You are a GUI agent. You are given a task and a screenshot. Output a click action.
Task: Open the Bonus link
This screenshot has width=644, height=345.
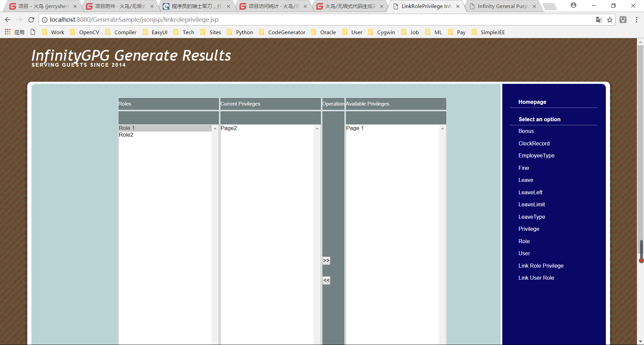click(526, 131)
